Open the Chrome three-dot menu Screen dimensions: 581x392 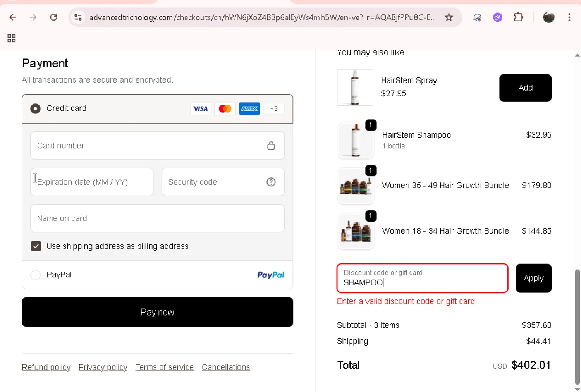569,17
